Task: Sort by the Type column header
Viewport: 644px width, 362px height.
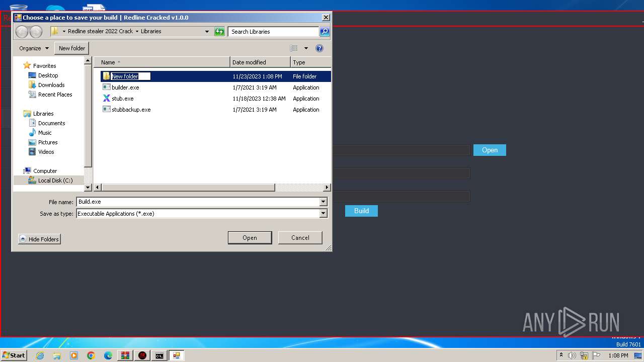Action: click(x=310, y=62)
